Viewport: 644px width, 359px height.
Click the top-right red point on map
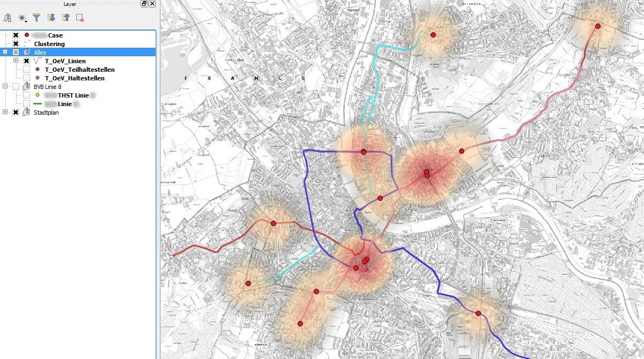click(597, 26)
